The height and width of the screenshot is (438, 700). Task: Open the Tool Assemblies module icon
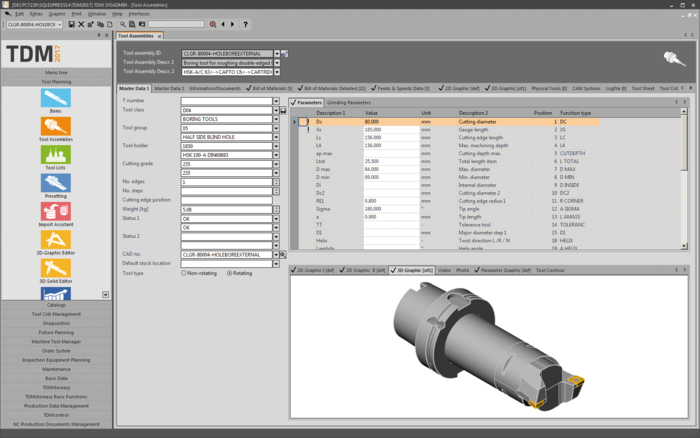coord(56,126)
